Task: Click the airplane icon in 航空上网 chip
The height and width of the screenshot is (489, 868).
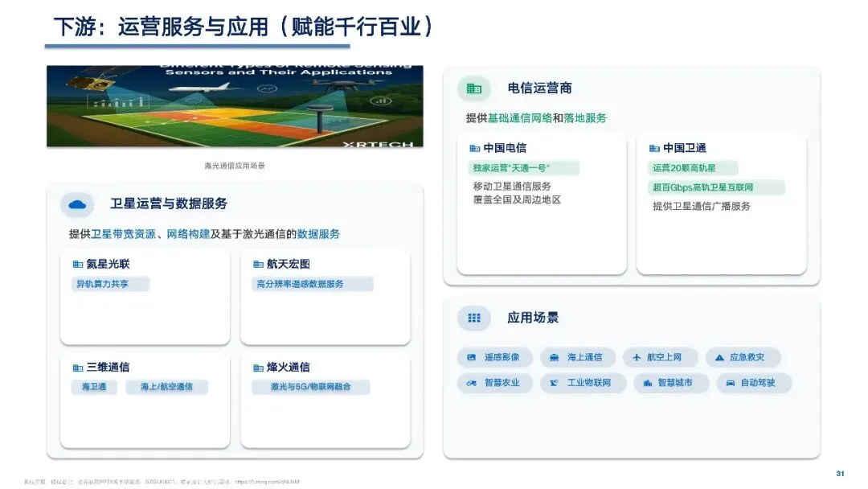Action: coord(637,357)
